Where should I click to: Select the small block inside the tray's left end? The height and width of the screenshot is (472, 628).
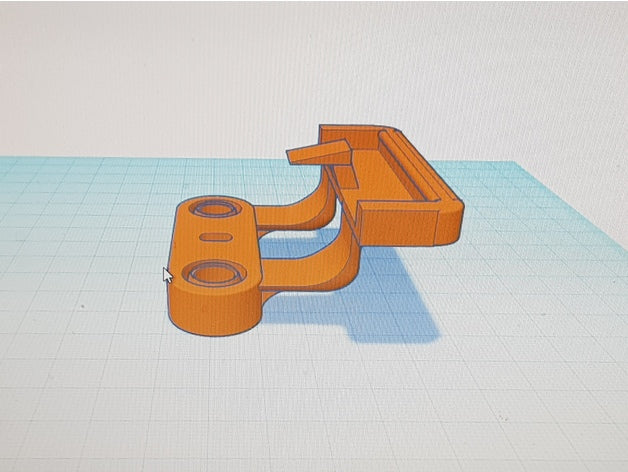click(x=345, y=176)
